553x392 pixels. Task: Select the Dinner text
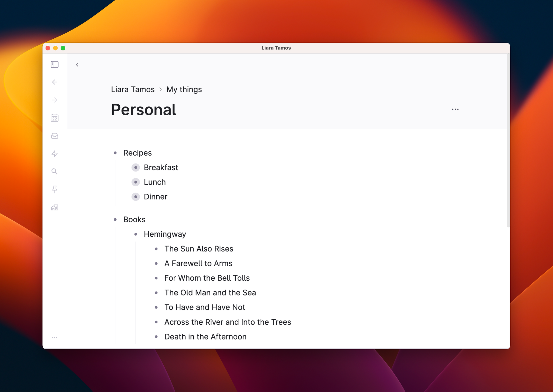coord(156,197)
